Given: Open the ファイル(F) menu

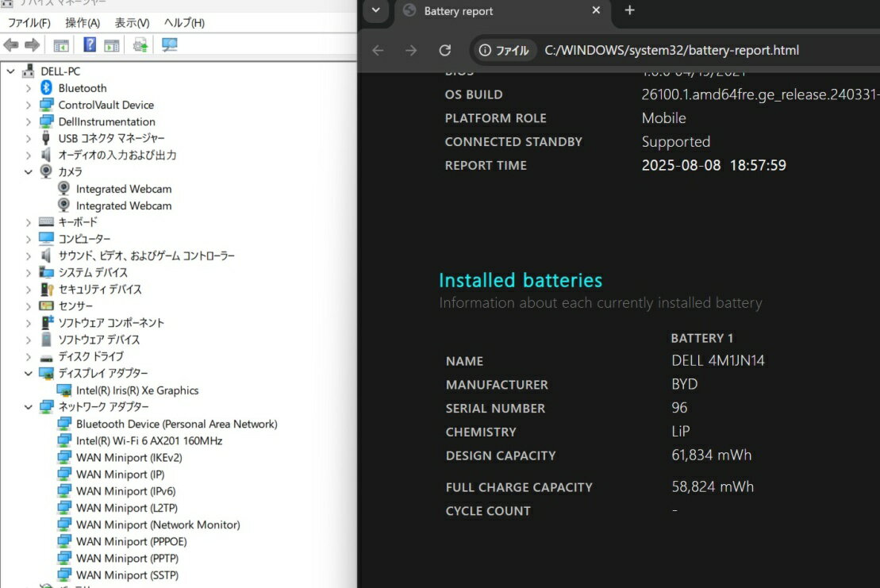Looking at the screenshot, I should 29,23.
